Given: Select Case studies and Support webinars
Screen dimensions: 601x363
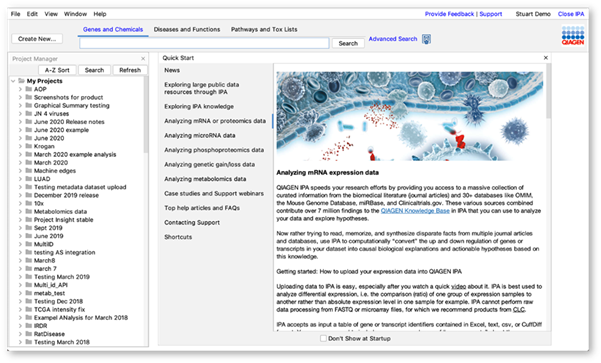Looking at the screenshot, I should 214,194.
